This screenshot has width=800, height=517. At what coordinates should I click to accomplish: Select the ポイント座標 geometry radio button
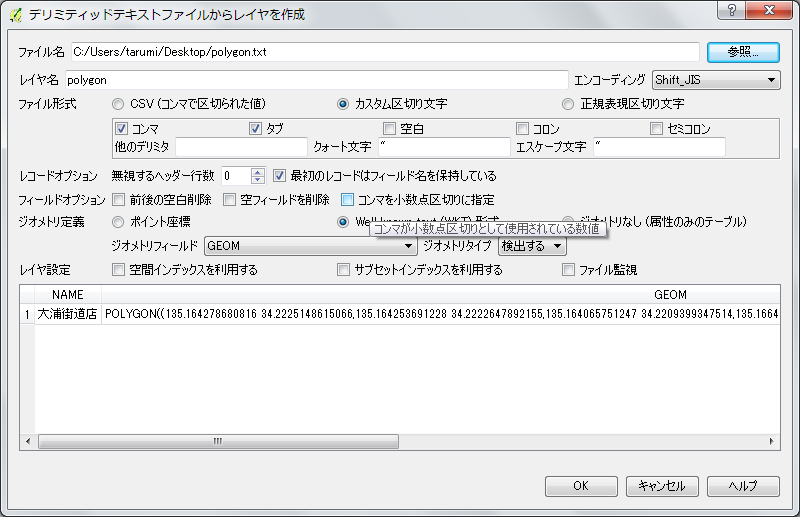point(119,222)
